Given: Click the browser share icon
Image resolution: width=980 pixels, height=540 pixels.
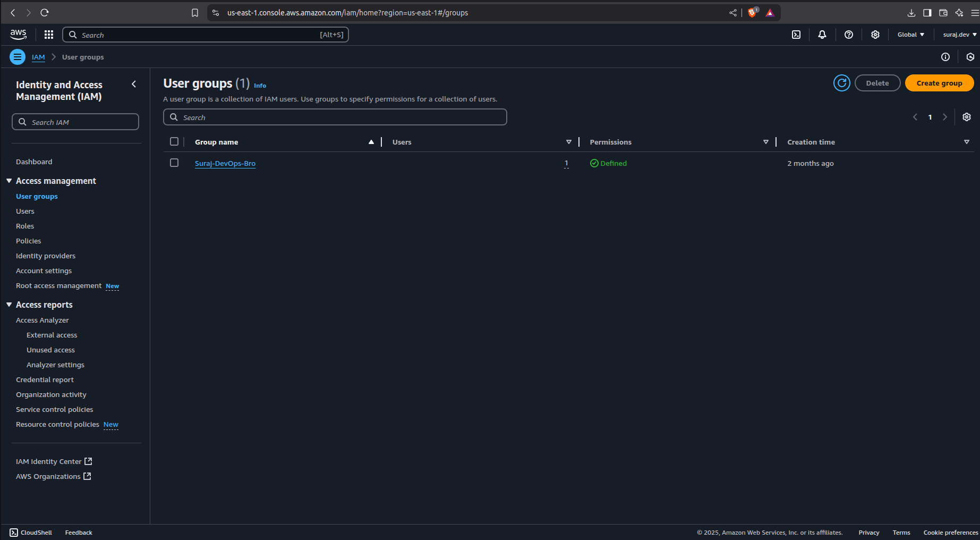Looking at the screenshot, I should [x=733, y=13].
